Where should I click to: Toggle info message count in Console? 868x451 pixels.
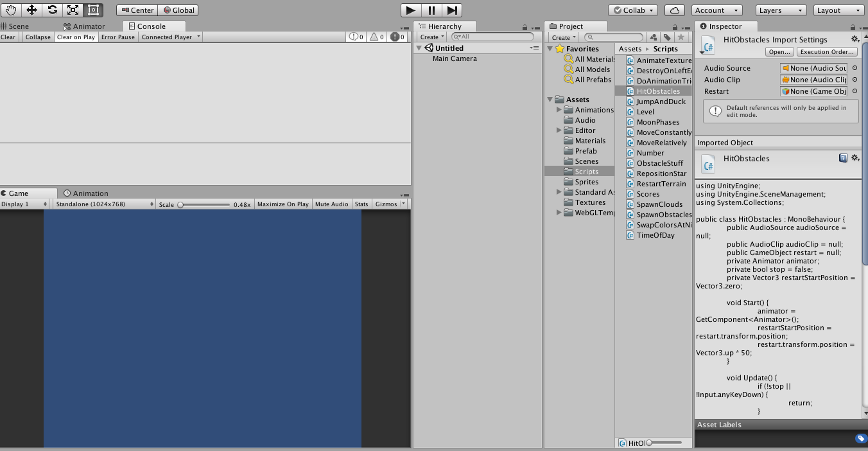click(356, 37)
